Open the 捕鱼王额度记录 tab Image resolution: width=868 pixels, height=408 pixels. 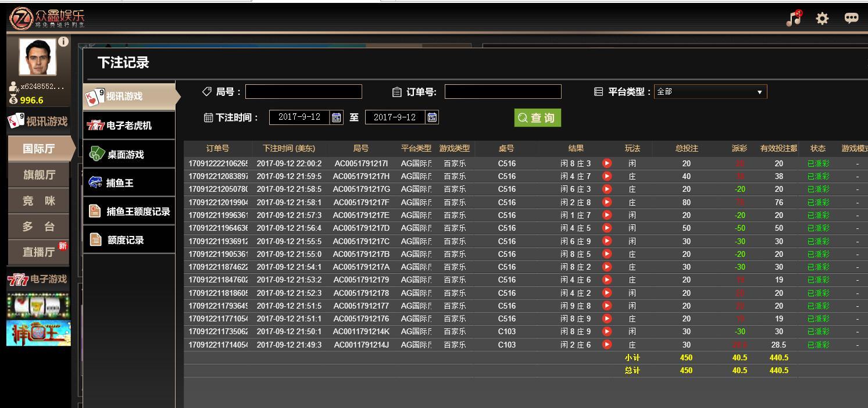click(x=128, y=212)
